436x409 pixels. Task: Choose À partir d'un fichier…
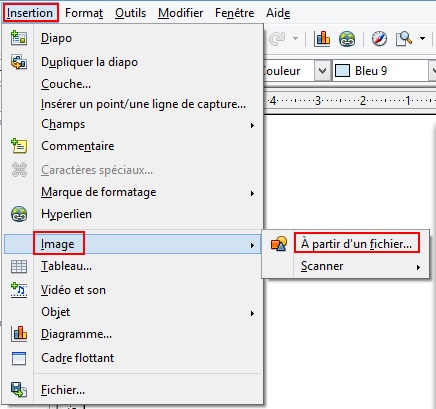(356, 244)
